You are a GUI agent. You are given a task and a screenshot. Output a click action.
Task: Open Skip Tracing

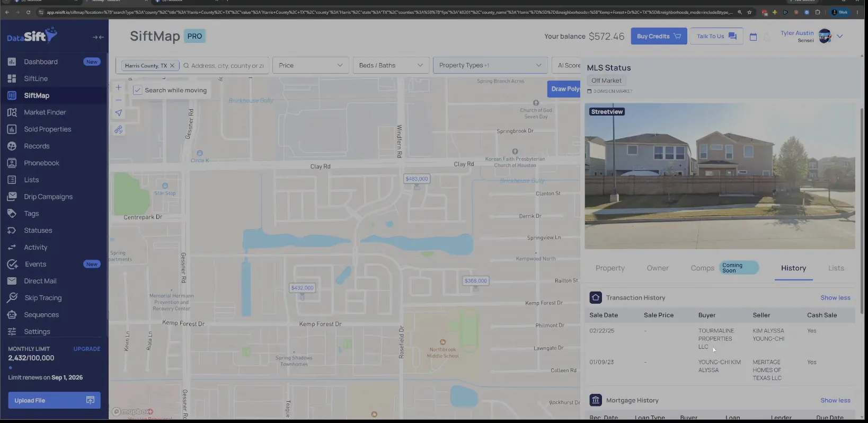(43, 298)
